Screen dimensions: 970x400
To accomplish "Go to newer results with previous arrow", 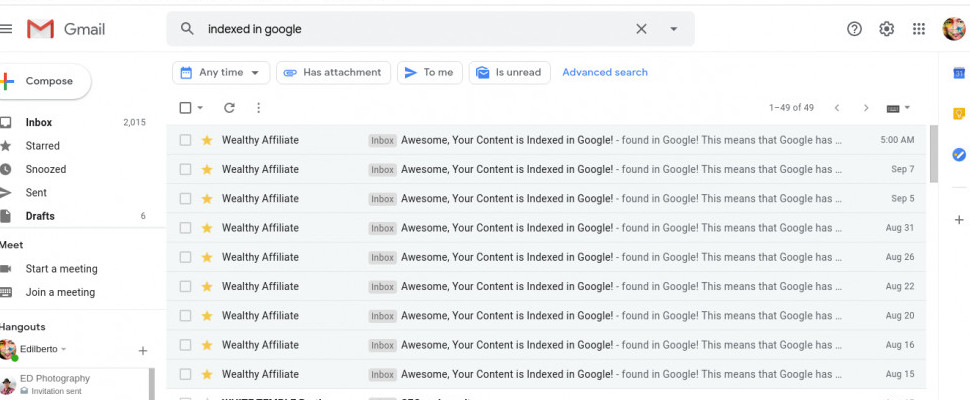I will point(836,108).
